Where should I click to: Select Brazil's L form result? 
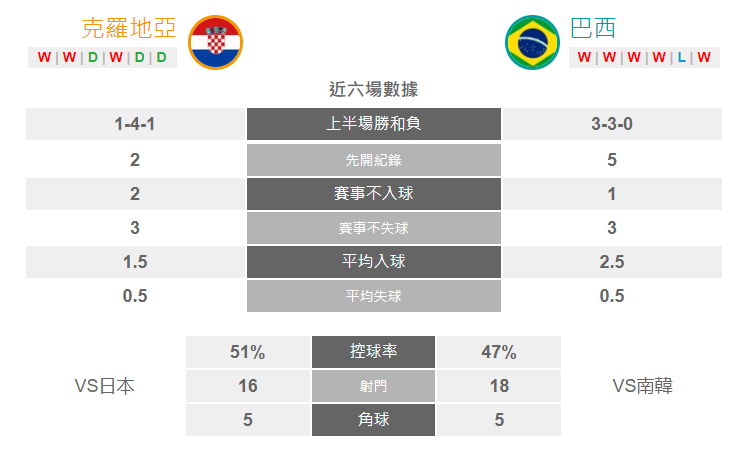click(681, 57)
